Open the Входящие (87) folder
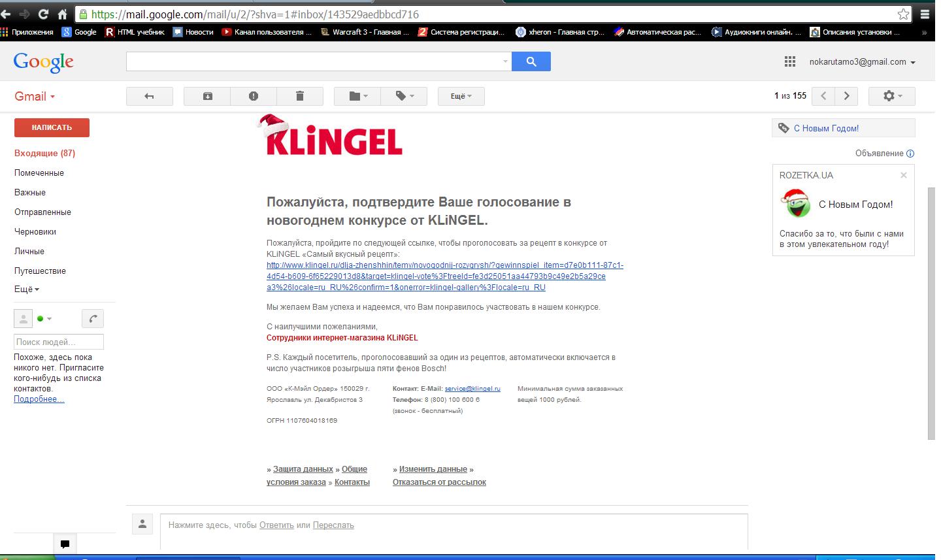 [44, 154]
